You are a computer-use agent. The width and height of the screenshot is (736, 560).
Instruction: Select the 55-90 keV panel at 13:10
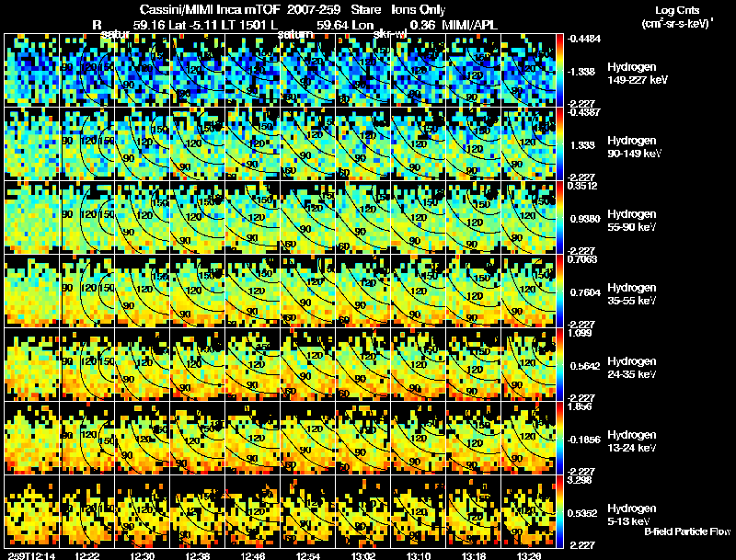pyautogui.click(x=419, y=217)
